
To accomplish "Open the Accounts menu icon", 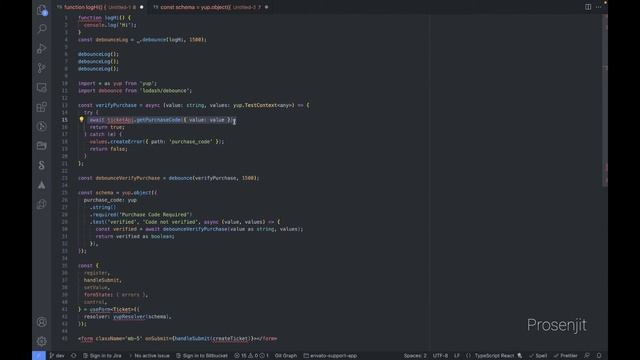I will [42, 322].
